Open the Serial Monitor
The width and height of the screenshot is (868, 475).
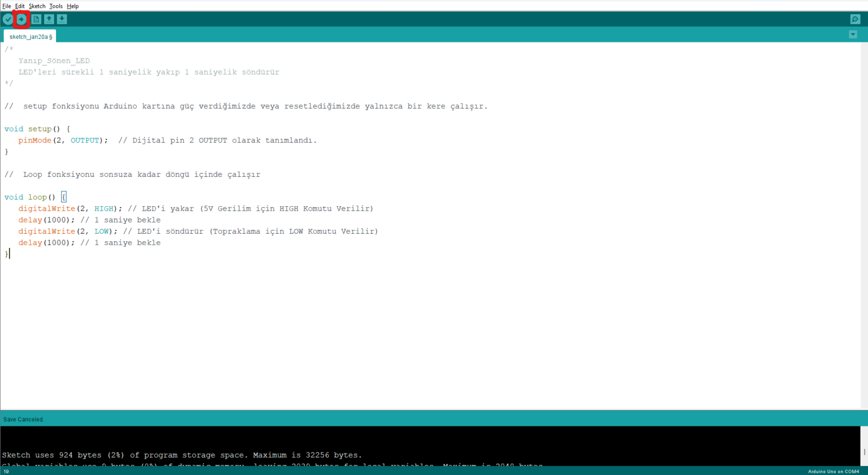pos(855,19)
